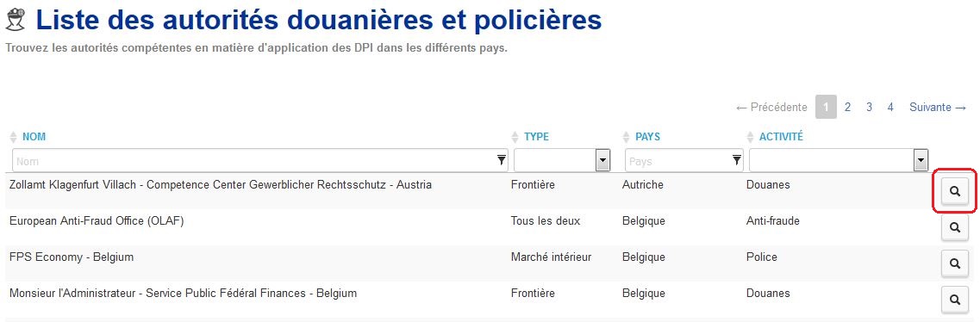Viewport: 980px width, 322px height.
Task: Sort by PAYS column arrows
Action: (627, 137)
